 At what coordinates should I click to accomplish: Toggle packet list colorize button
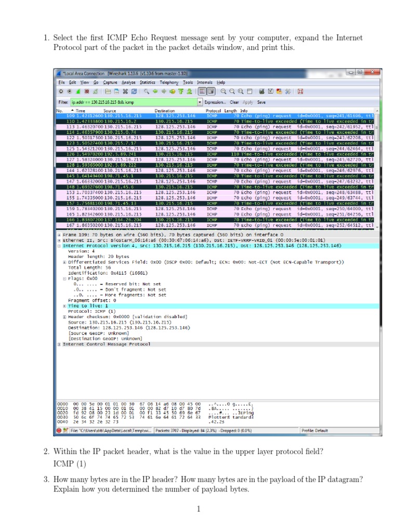(x=202, y=91)
